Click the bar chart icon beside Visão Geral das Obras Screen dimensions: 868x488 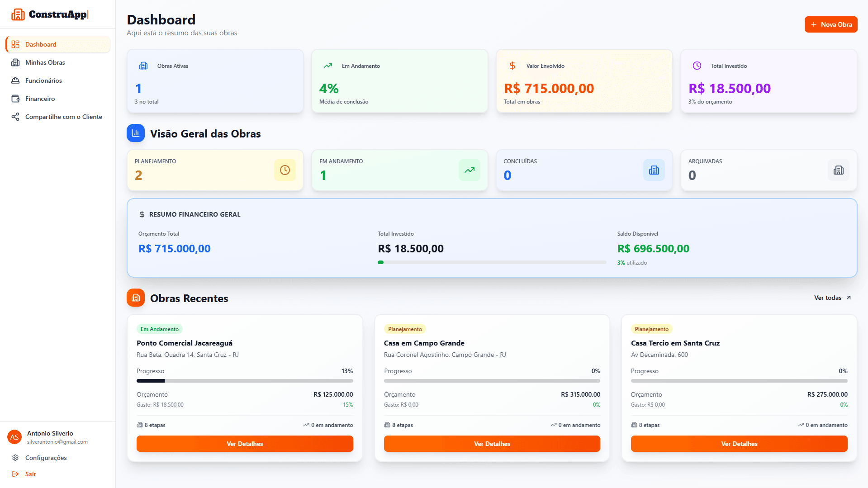[x=135, y=133]
